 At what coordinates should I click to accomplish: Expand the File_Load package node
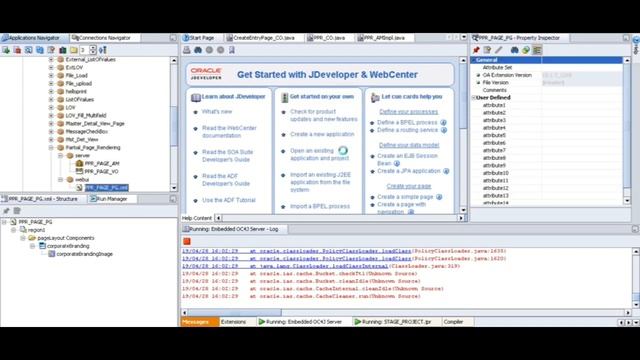(x=51, y=76)
